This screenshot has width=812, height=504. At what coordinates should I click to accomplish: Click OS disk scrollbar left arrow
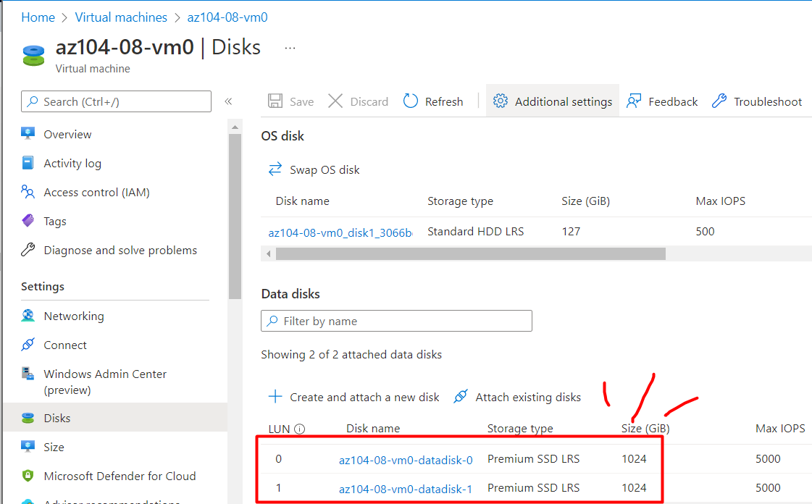click(x=268, y=253)
